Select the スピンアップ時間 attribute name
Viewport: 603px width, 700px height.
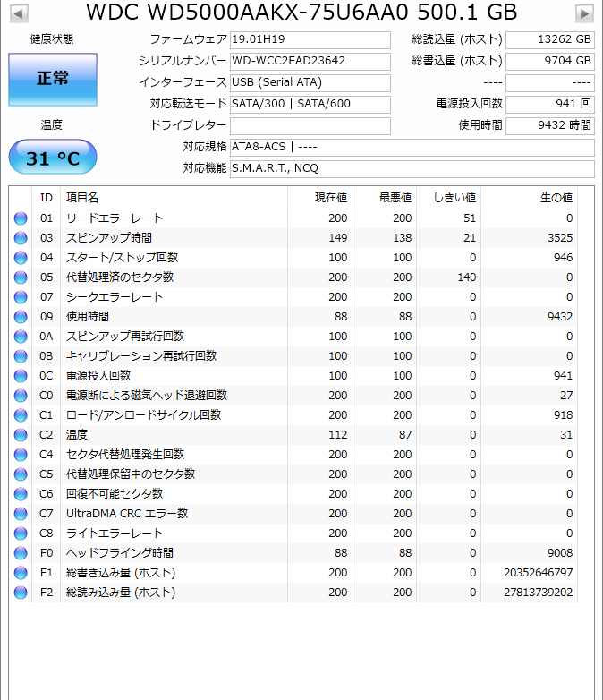(109, 238)
